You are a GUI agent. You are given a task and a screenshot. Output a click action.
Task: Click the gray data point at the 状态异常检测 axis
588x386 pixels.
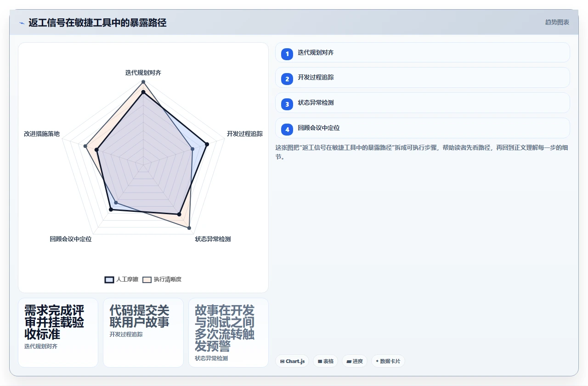tap(189, 227)
